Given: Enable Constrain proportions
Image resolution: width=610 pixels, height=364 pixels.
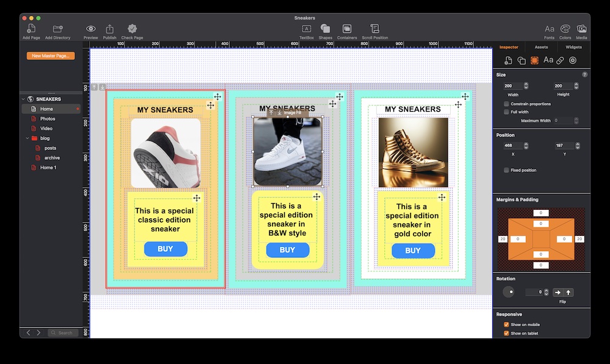Looking at the screenshot, I should pyautogui.click(x=506, y=104).
